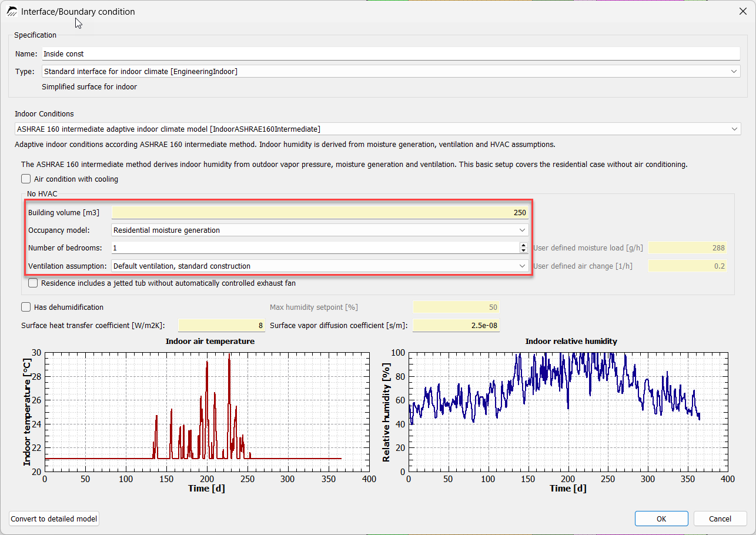The height and width of the screenshot is (535, 756).
Task: Click the dialog's title bar app icon
Action: 12,11
